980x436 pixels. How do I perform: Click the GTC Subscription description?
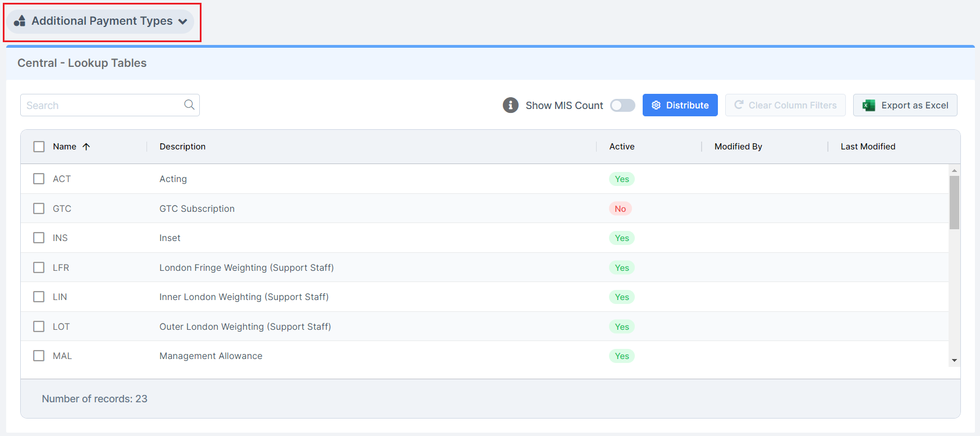(197, 208)
